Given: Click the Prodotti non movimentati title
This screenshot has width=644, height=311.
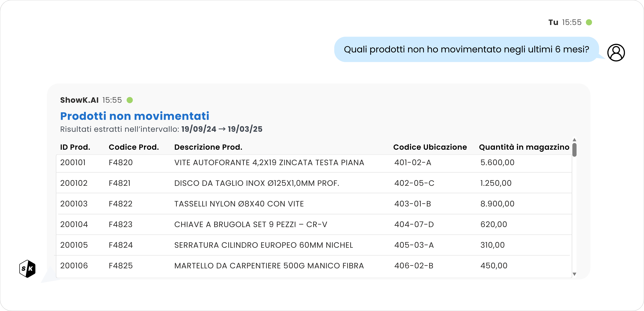Looking at the screenshot, I should click(x=134, y=116).
